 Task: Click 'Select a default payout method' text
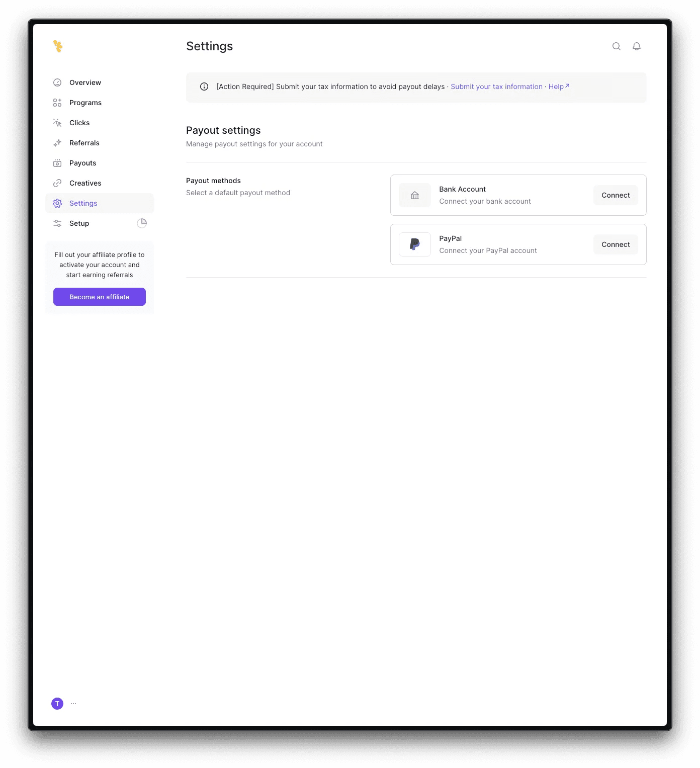pos(238,193)
